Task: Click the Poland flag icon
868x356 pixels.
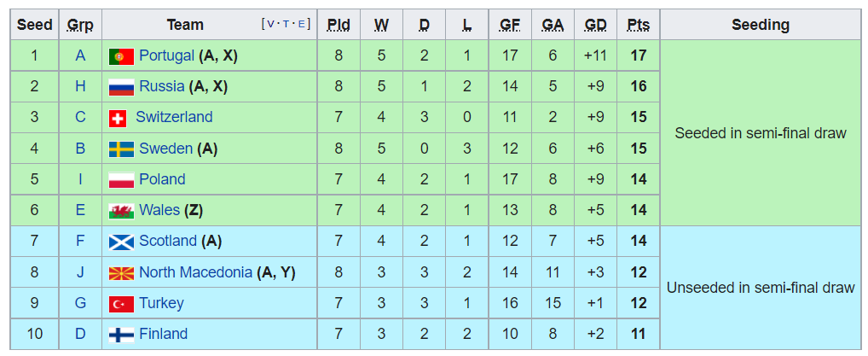Action: (121, 180)
